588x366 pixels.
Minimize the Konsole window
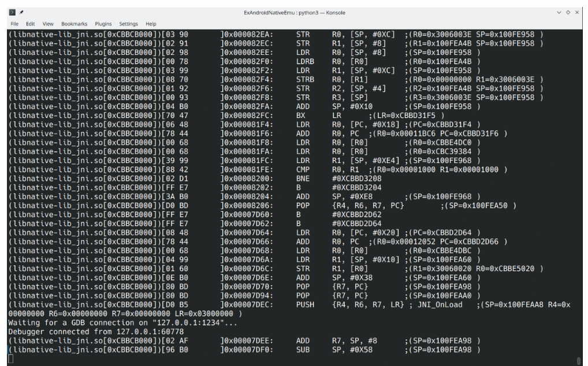coord(559,12)
